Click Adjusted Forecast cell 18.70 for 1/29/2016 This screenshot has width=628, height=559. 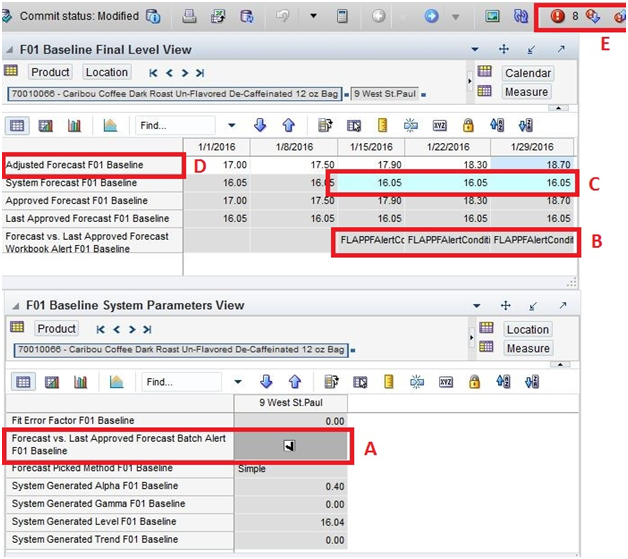pos(532,165)
